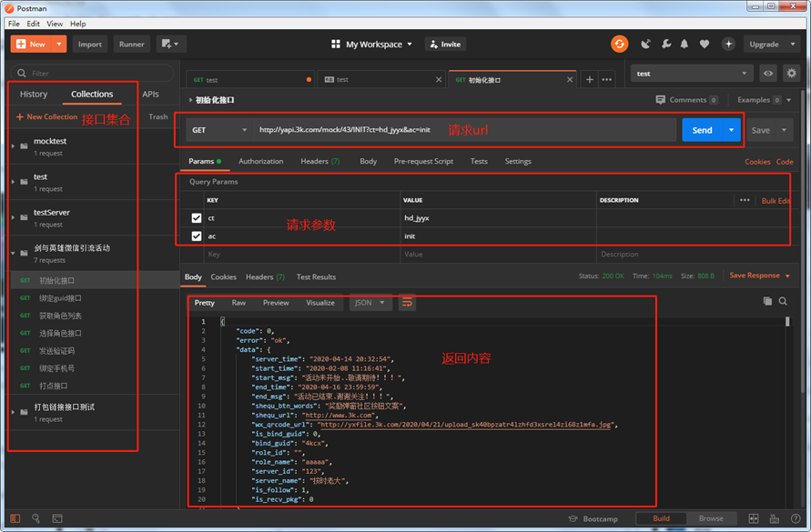This screenshot has width=811, height=532.
Task: Close the second test tab
Action: click(439, 80)
